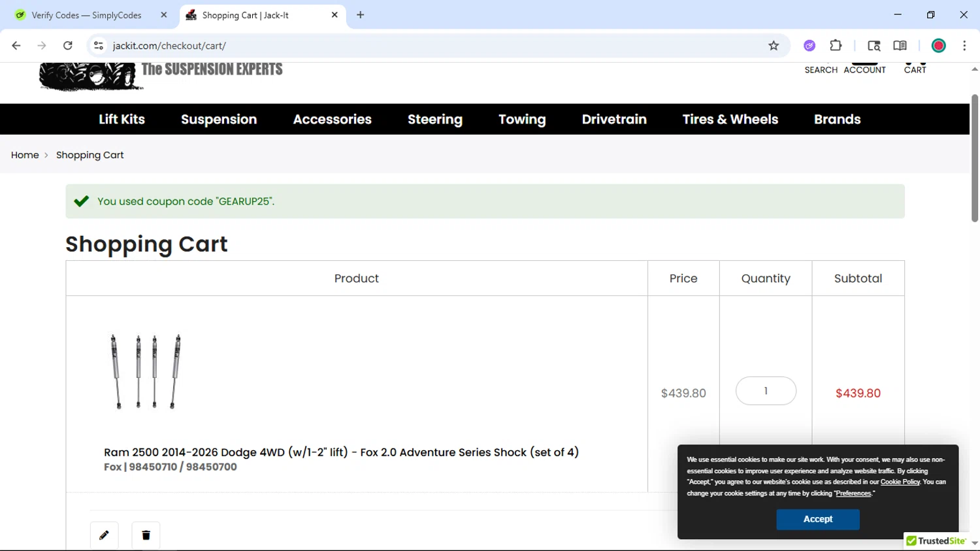Select the Shopping Cart | Jack-It tab
This screenshot has width=980, height=551.
261,15
